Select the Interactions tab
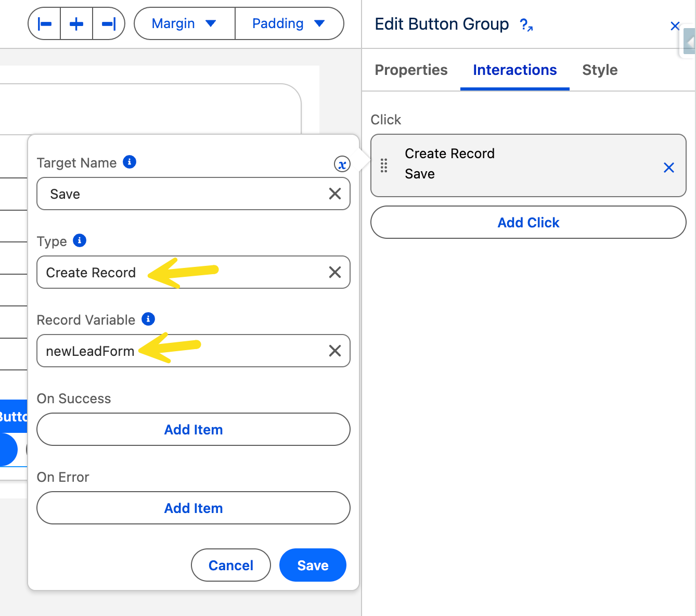 [514, 70]
